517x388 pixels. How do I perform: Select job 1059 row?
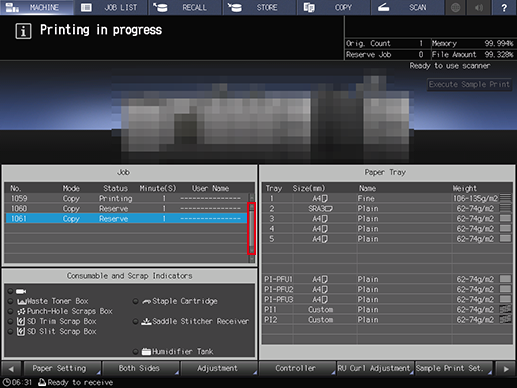126,198
